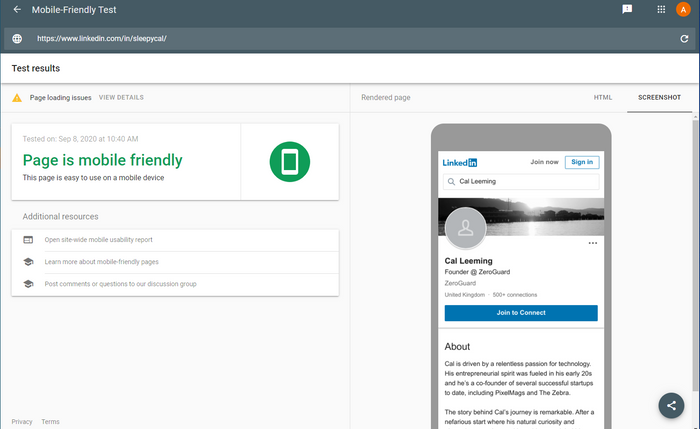
Task: Click Join now in preview
Action: (544, 162)
